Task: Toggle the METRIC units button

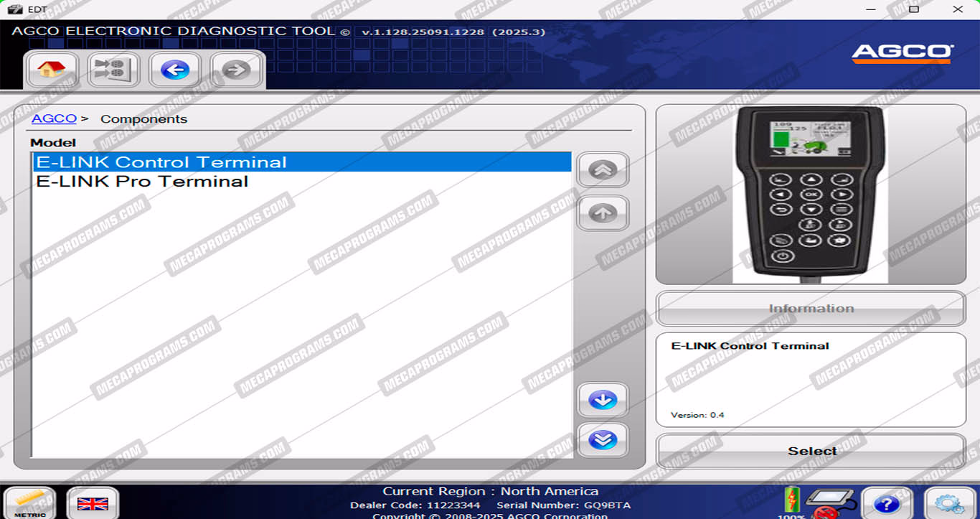Action: [30, 503]
